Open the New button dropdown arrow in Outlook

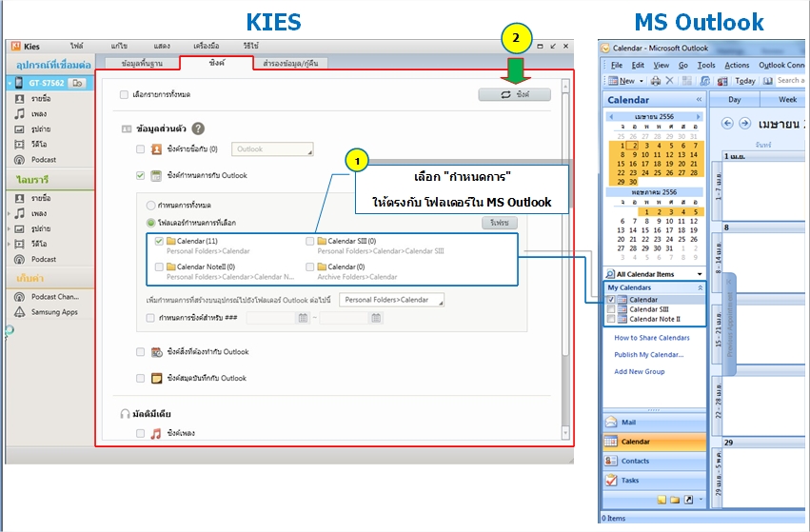tap(642, 81)
